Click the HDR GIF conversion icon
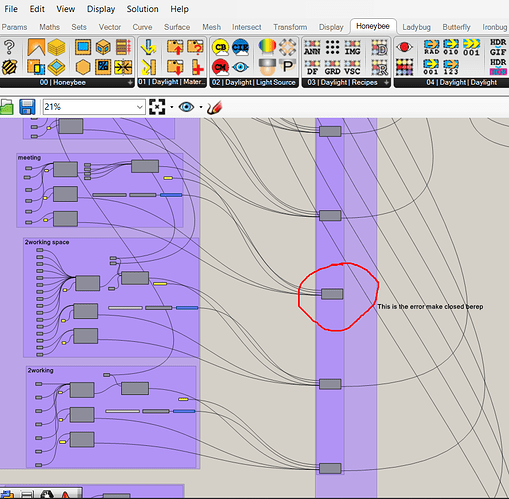Viewport: 509px width, 499px height. pyautogui.click(x=498, y=47)
